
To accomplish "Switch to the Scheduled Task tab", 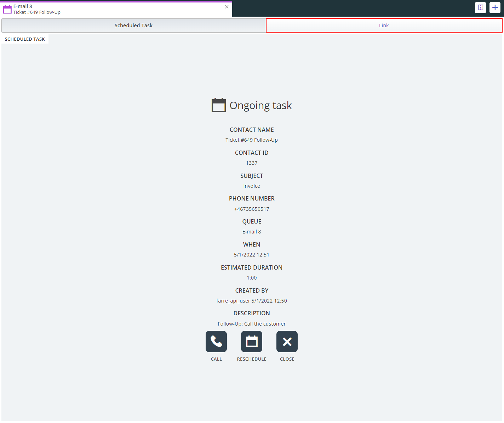I will tap(133, 26).
